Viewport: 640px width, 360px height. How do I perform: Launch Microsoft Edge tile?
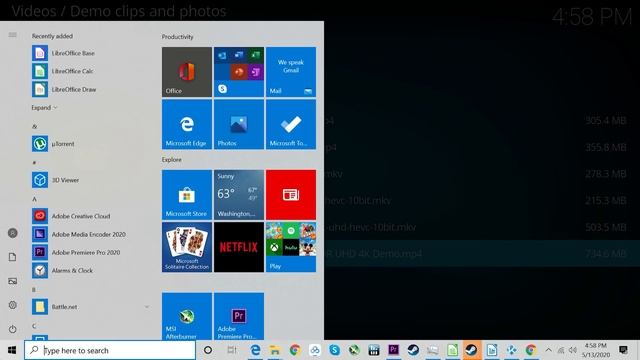point(187,124)
